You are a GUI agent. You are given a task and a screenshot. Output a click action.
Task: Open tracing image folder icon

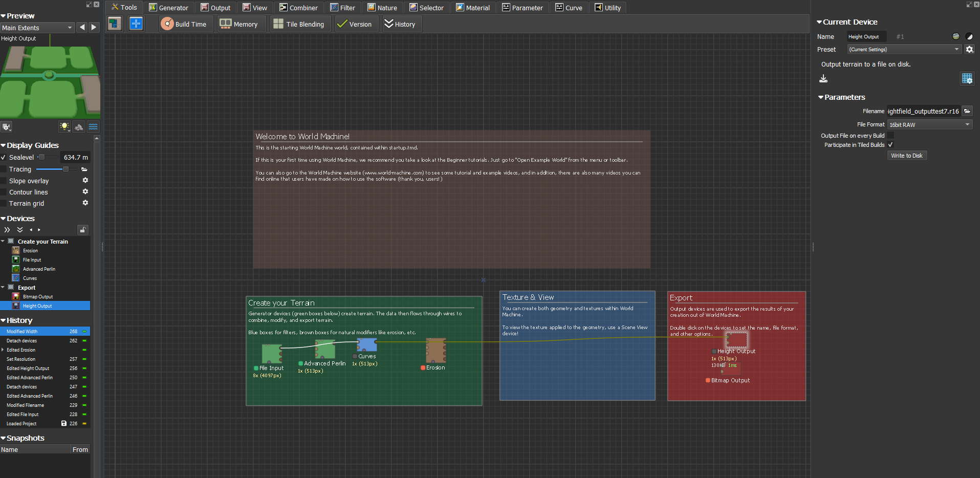tap(84, 169)
